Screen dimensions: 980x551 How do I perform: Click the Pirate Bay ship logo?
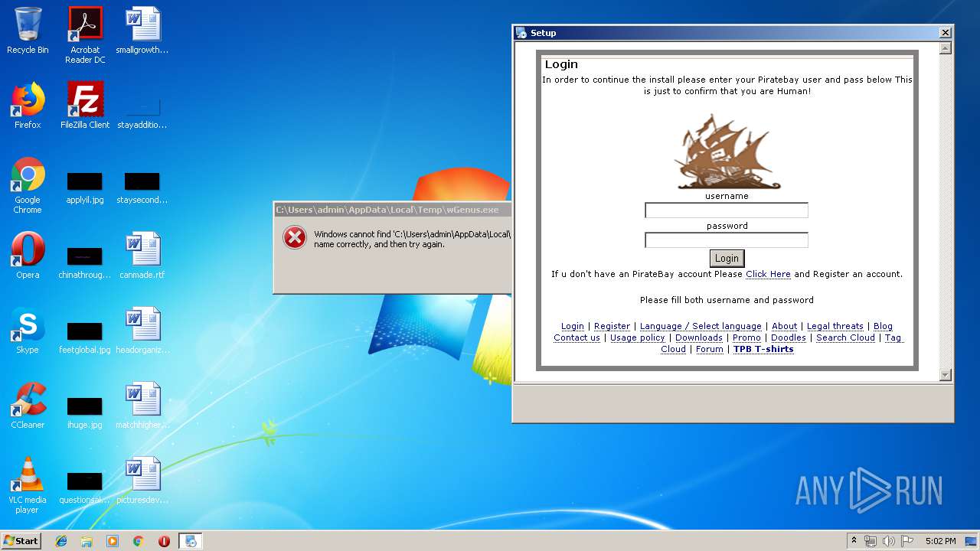[727, 152]
